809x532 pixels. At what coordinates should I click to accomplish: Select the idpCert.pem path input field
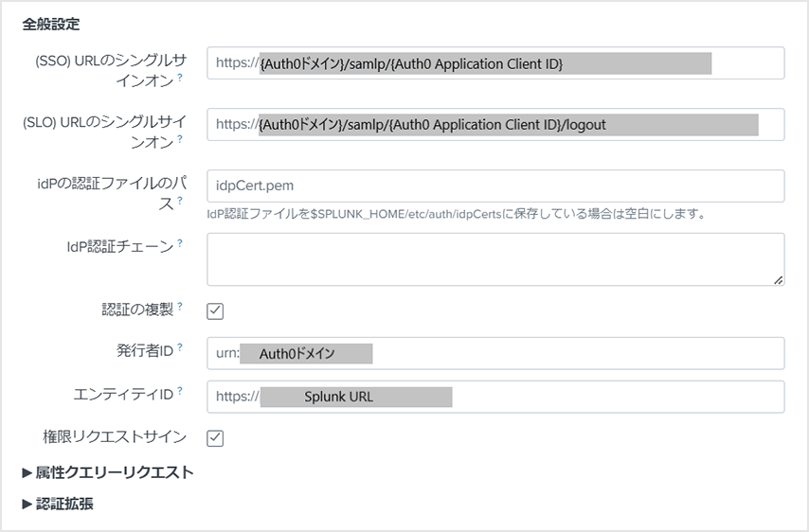click(495, 186)
